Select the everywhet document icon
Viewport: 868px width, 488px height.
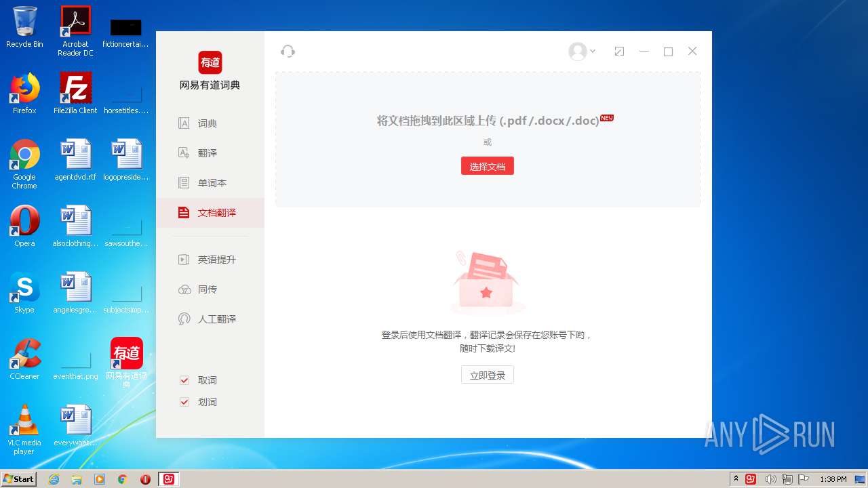pyautogui.click(x=75, y=426)
